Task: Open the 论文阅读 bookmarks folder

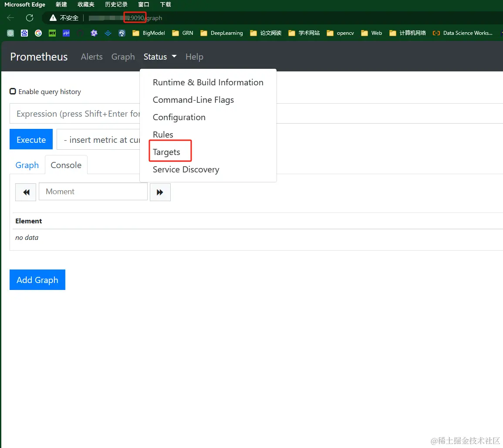Action: pyautogui.click(x=266, y=33)
